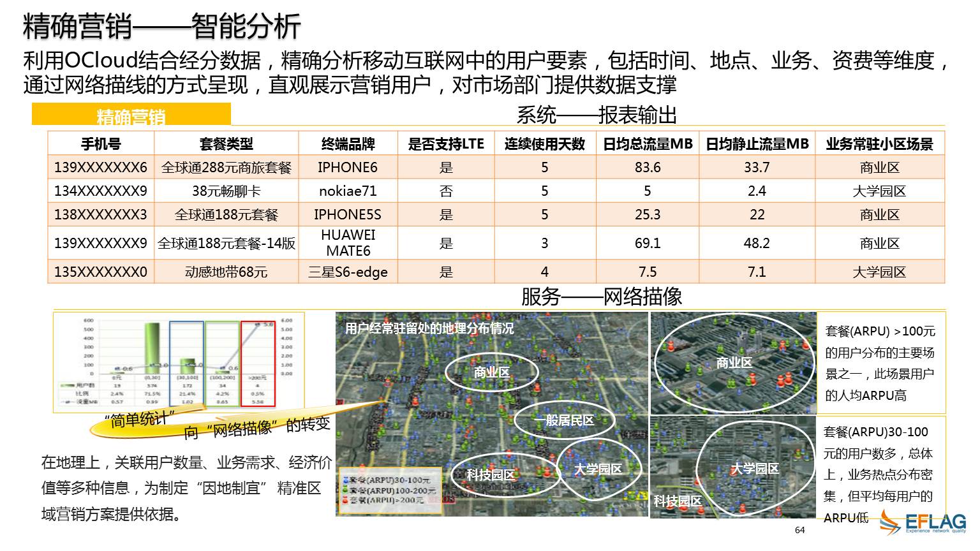
Task: Click the page number 64
Action: (x=800, y=531)
